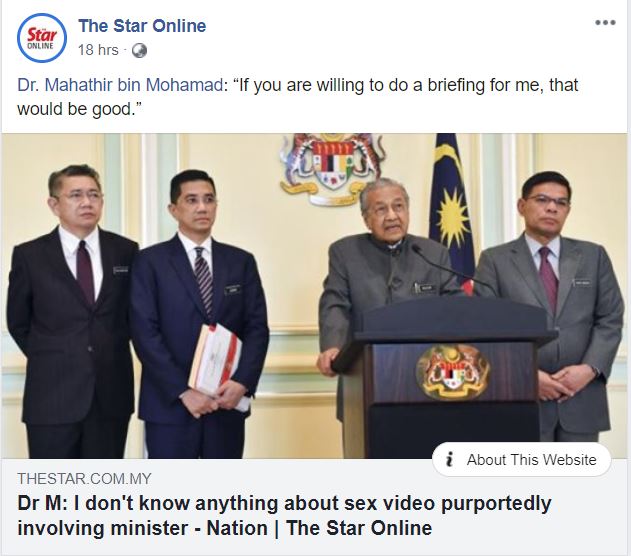Open The Star Online profile logo
The width and height of the screenshot is (631, 556).
(x=41, y=38)
